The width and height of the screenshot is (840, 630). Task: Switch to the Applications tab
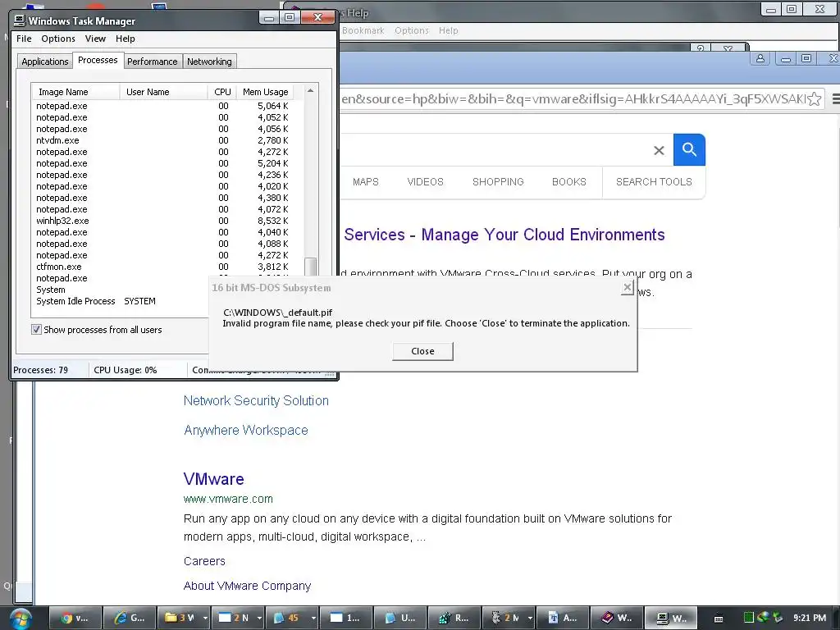click(45, 62)
